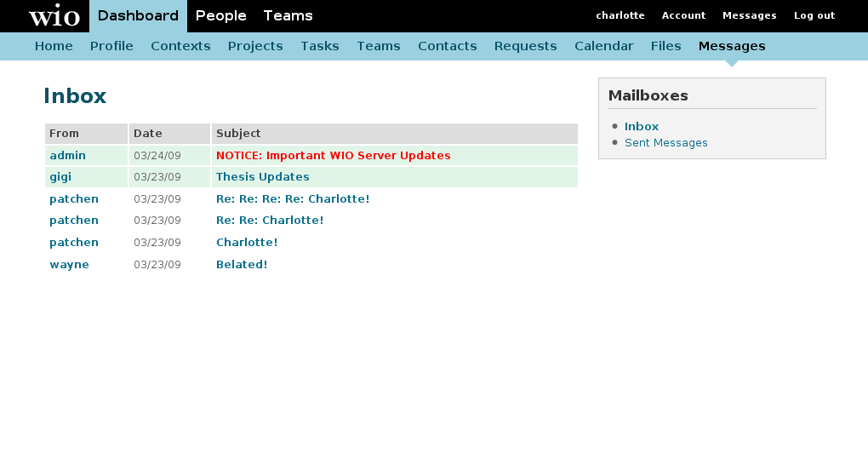Click the WIO logo
Image resolution: width=868 pixels, height=465 pixels.
tap(54, 15)
